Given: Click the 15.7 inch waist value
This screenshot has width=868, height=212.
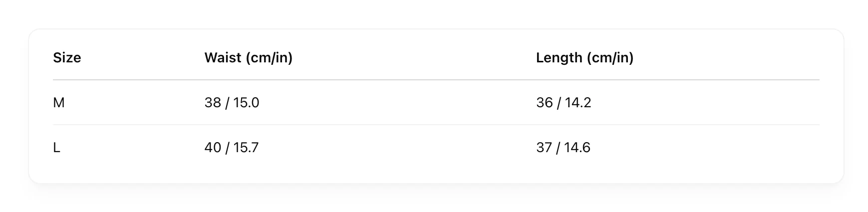Looking at the screenshot, I should pyautogui.click(x=246, y=148).
